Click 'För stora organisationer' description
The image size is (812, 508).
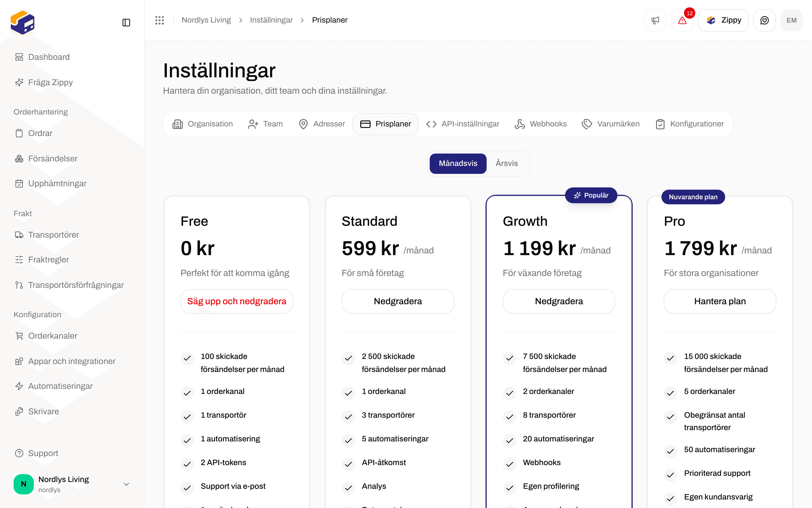711,273
